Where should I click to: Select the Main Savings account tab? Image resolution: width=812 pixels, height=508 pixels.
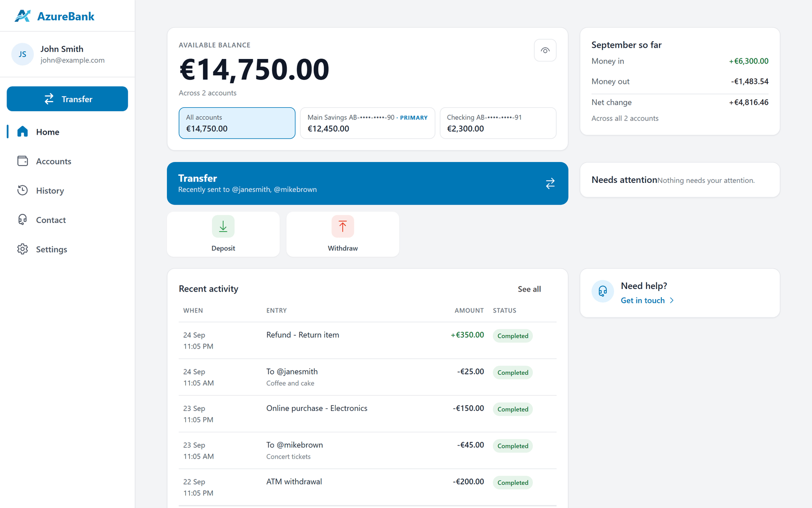367,123
